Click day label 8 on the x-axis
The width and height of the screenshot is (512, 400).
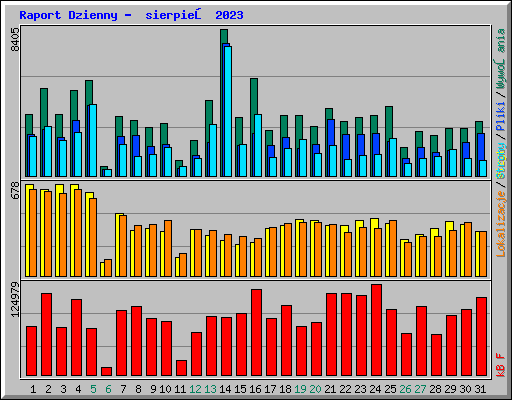coord(138,389)
